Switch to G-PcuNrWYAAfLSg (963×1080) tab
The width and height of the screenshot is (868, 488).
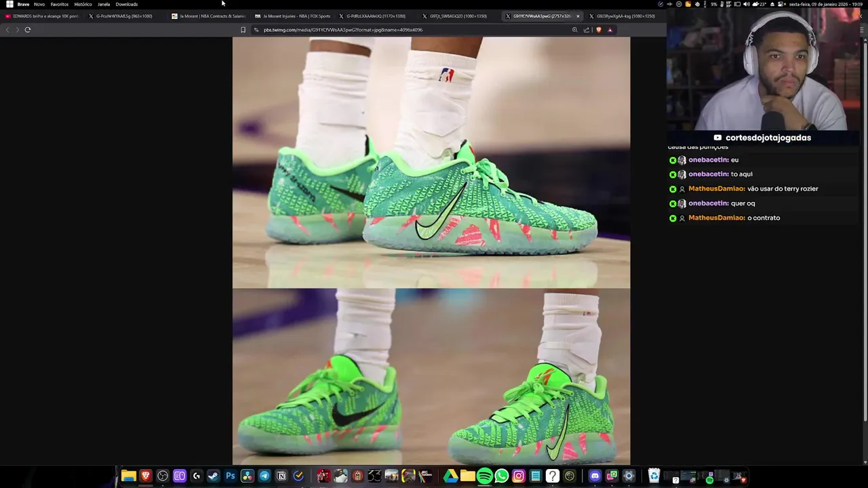[x=124, y=16]
